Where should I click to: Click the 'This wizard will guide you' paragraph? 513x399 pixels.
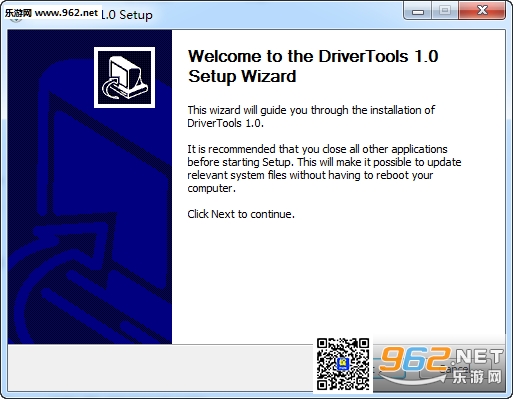pyautogui.click(x=311, y=117)
